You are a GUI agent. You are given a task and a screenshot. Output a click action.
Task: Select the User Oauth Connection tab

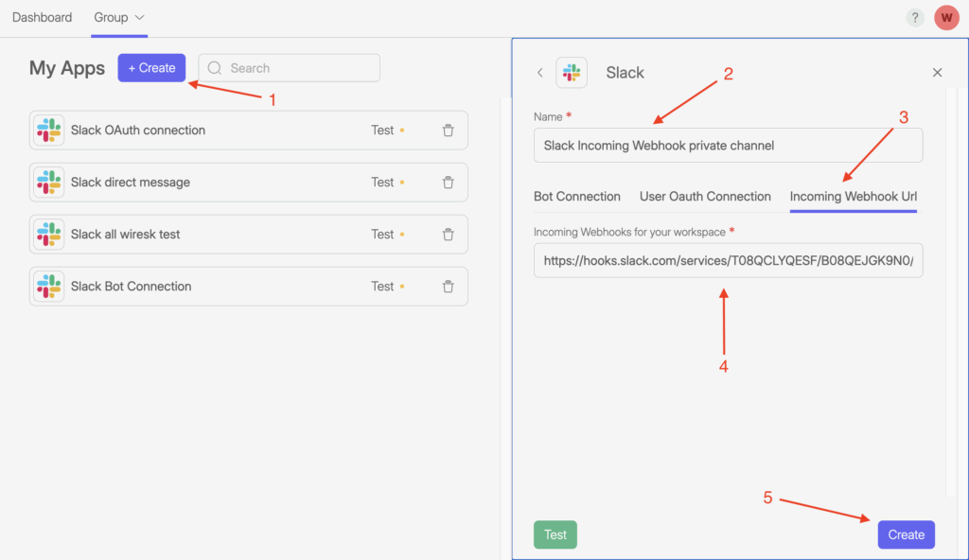(705, 197)
